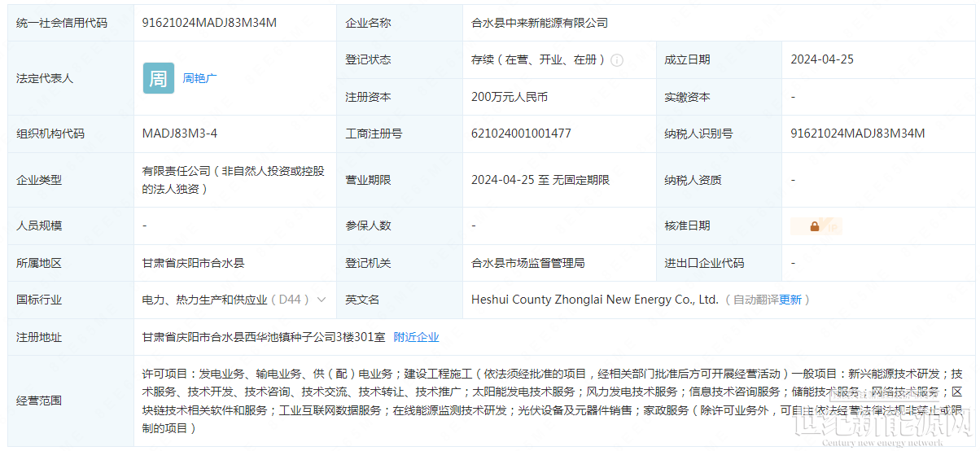The image size is (980, 451).
Task: Click address 甘肃省庆阳市合水县西华池镇种子公司3楼301室
Action: point(263,337)
